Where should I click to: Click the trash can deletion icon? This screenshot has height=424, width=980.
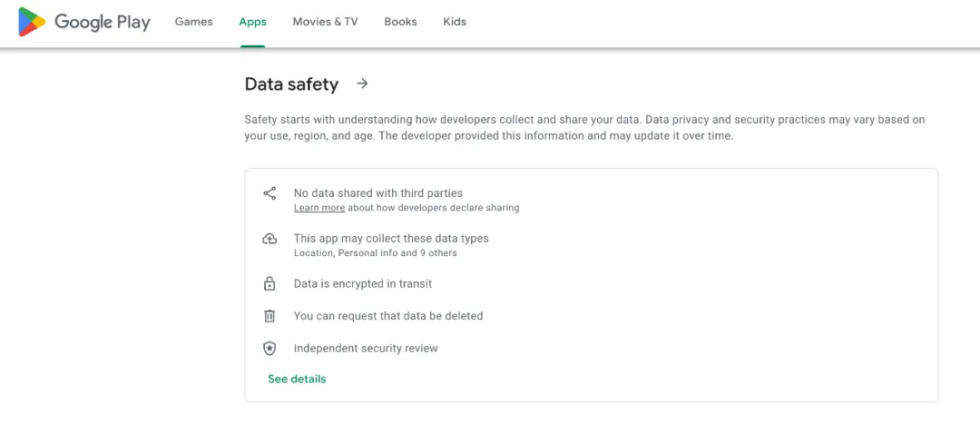(269, 316)
